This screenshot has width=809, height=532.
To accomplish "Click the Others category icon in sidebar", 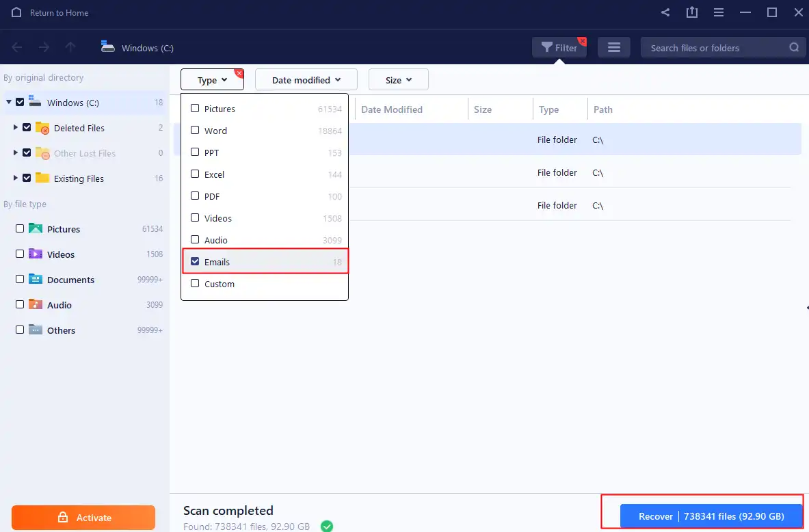I will click(x=36, y=330).
